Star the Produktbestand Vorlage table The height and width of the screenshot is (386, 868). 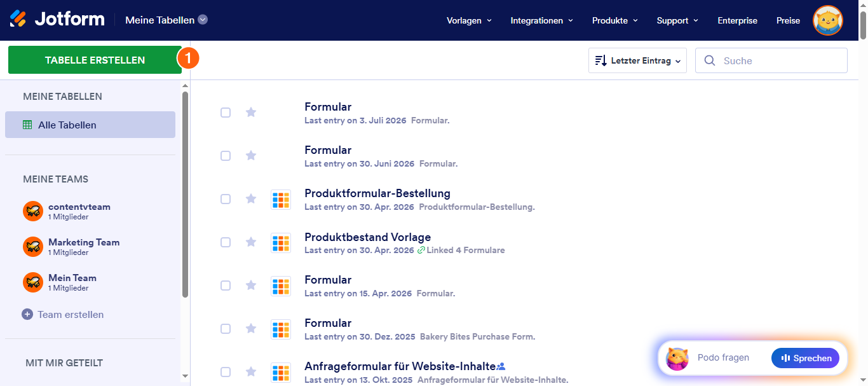tap(251, 242)
